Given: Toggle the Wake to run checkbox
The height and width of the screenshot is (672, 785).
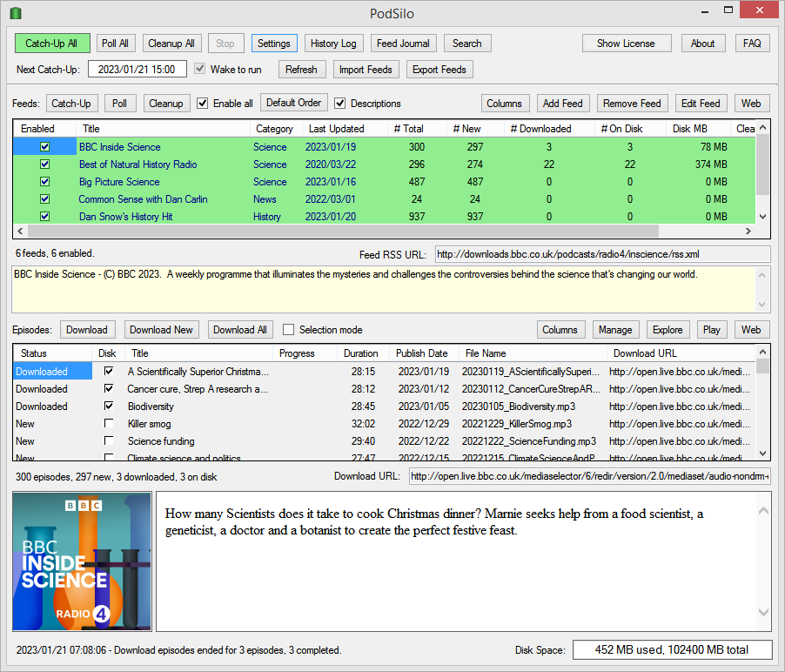Looking at the screenshot, I should click(199, 70).
